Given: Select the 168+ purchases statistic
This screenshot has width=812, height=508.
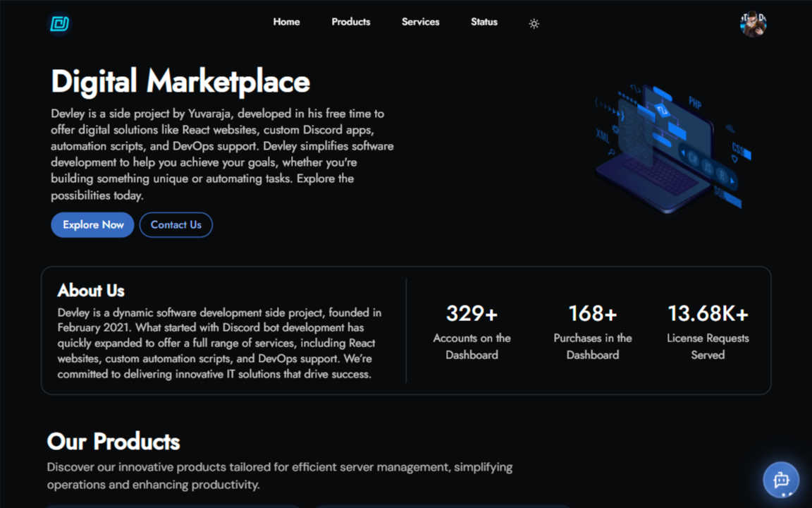Looking at the screenshot, I should click(x=592, y=313).
